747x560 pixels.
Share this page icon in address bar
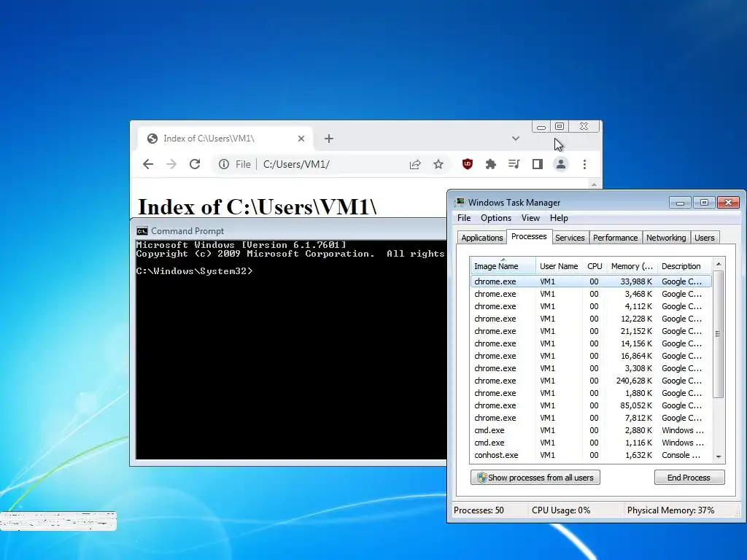click(415, 164)
